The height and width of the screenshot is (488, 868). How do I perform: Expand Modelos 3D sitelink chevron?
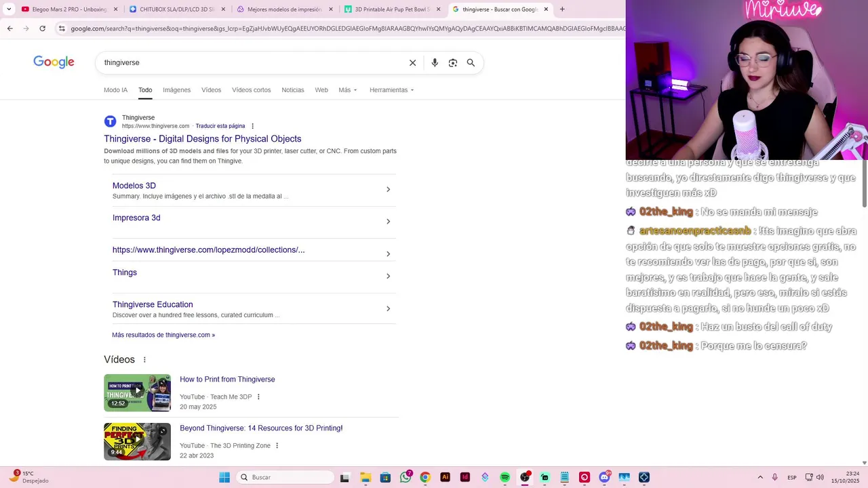(x=388, y=189)
